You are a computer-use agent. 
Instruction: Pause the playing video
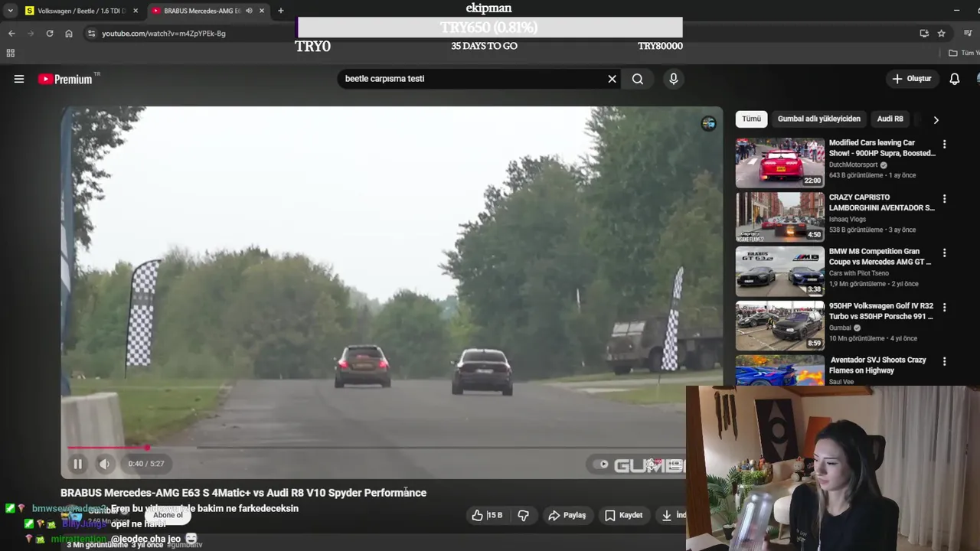point(77,464)
